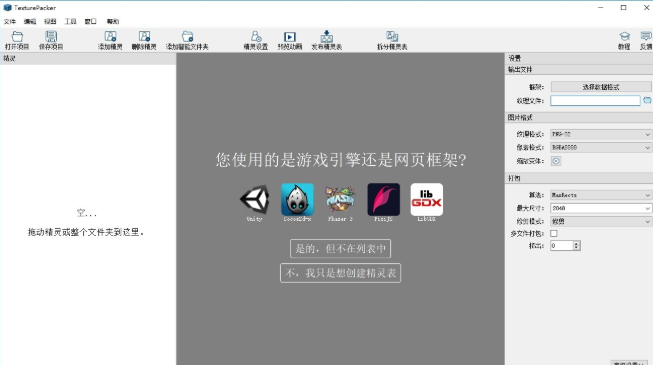Open the File (文件) menu
This screenshot has width=653, height=365.
click(10, 21)
